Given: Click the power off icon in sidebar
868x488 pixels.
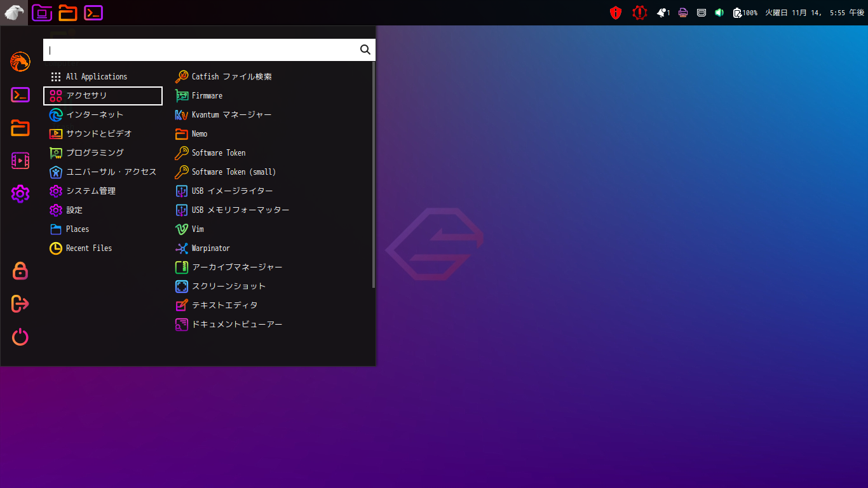Looking at the screenshot, I should click(x=20, y=337).
